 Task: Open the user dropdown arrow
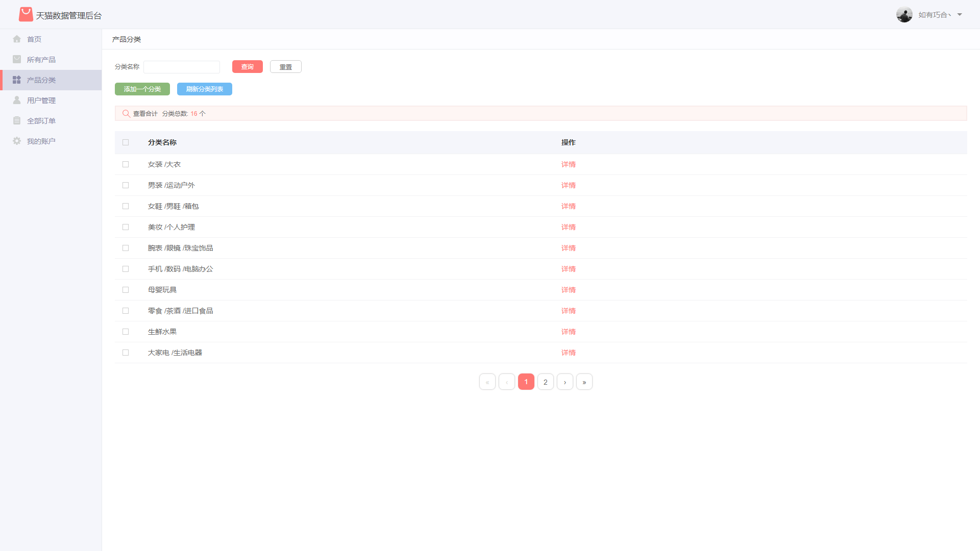pos(960,14)
